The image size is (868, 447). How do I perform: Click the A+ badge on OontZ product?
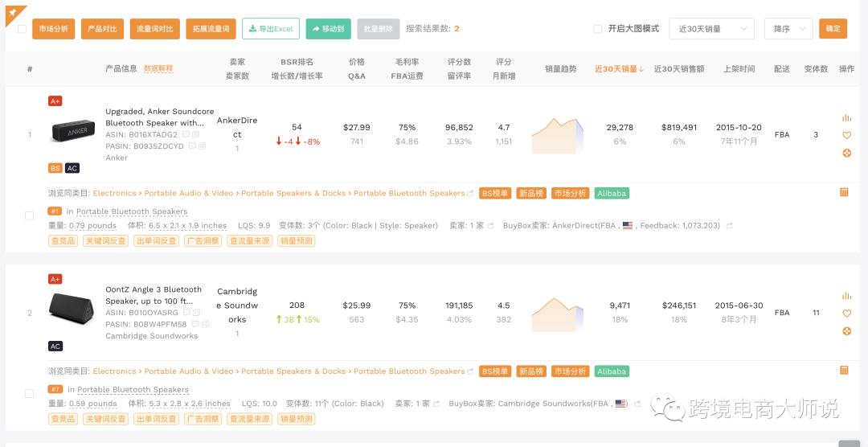tap(55, 279)
